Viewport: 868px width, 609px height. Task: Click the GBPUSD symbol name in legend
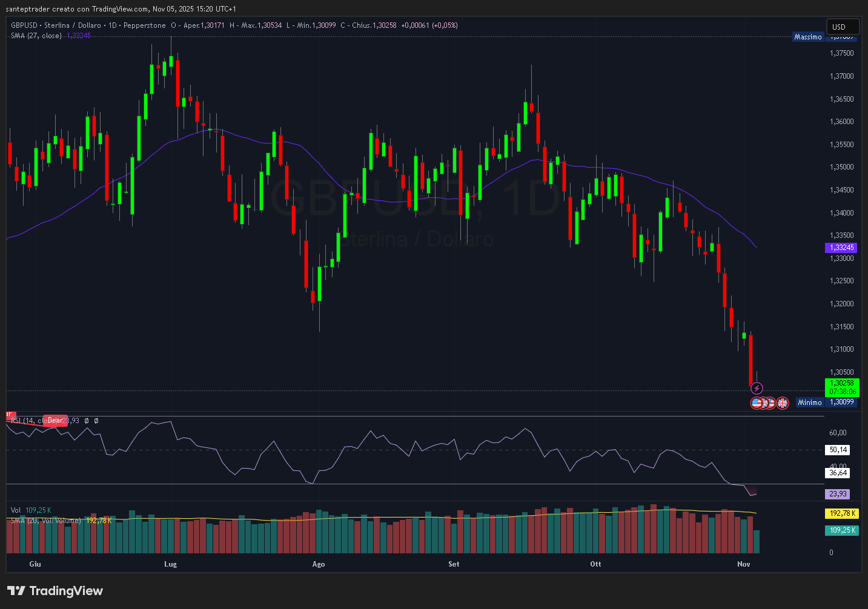coord(24,25)
